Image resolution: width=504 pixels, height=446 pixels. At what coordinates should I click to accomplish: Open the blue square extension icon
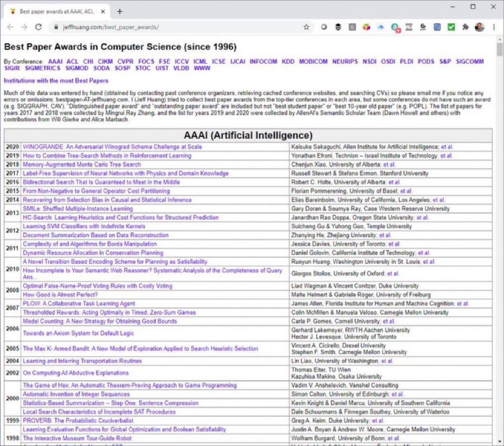(437, 27)
